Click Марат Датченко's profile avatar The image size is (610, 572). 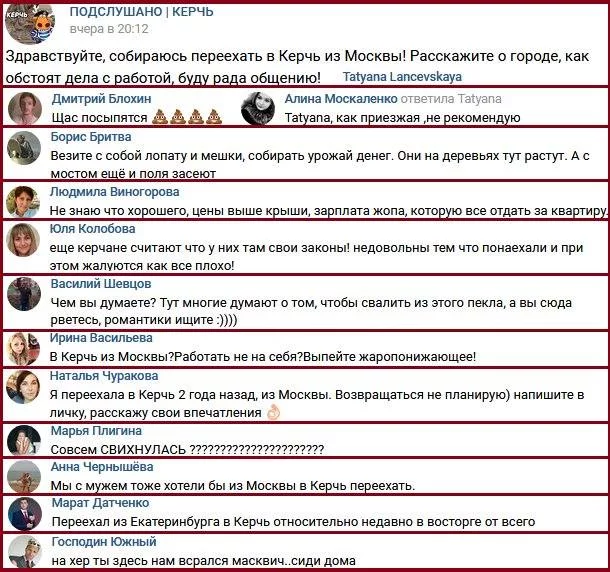click(25, 514)
